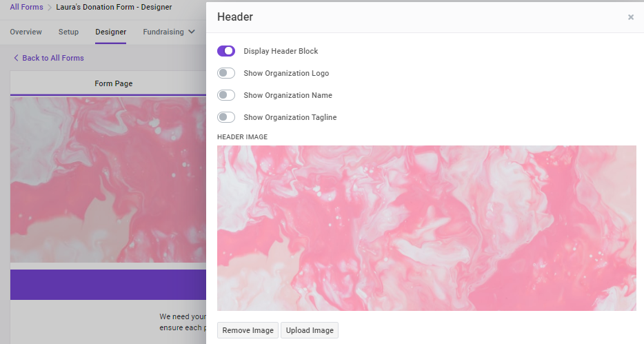Expand the Fundraising dropdown menu
The image size is (644, 344).
(x=169, y=32)
